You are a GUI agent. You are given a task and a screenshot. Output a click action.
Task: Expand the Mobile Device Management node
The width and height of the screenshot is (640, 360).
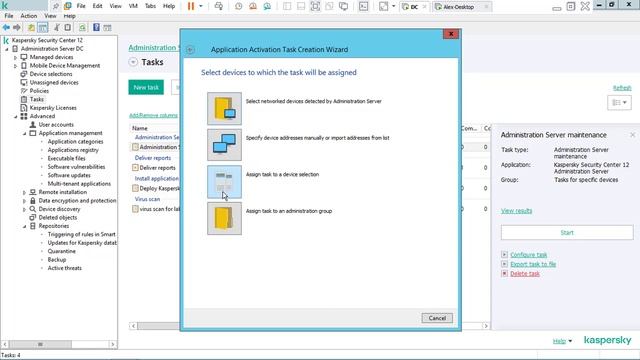[16, 66]
